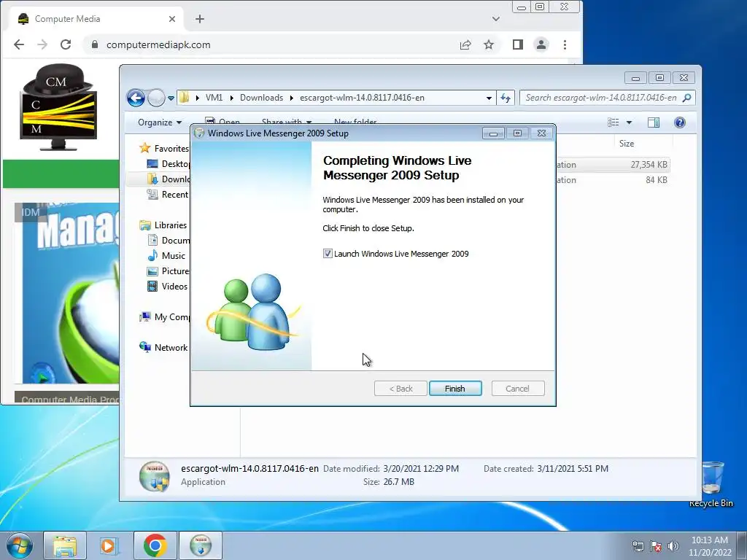The width and height of the screenshot is (747, 560).
Task: Change the view with Explorer view icon
Action: [x=613, y=122]
